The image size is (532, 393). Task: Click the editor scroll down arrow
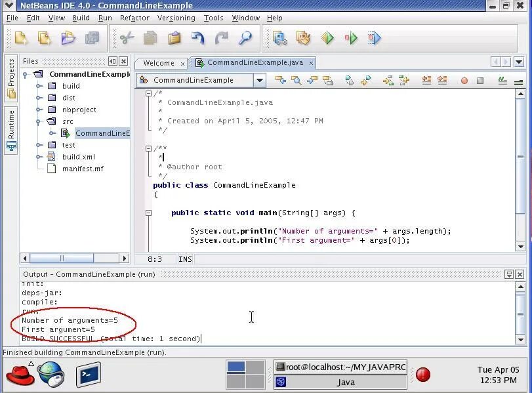pos(520,247)
